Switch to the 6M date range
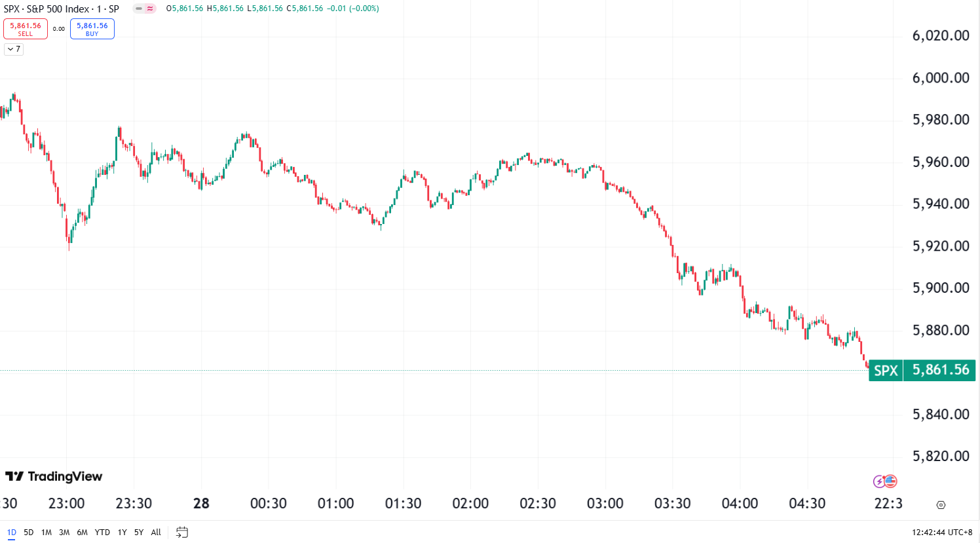 82,533
